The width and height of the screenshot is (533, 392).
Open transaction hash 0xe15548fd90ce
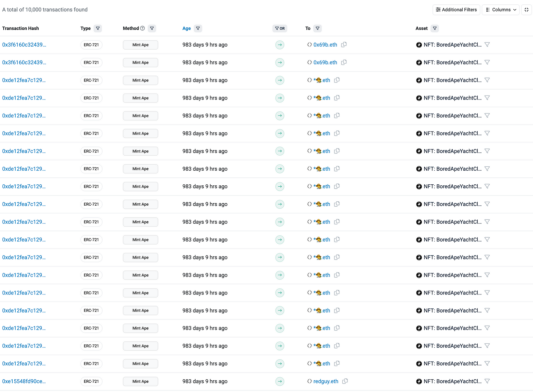point(24,381)
